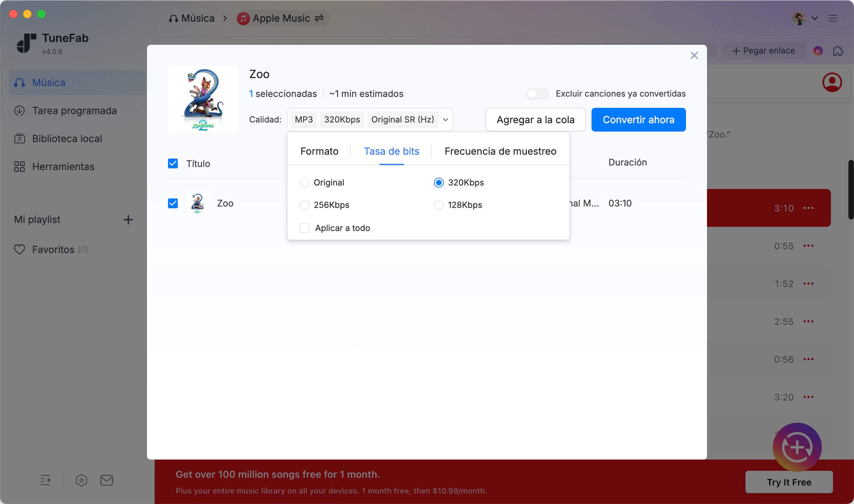The width and height of the screenshot is (854, 504).
Task: Enable Excluir canciones ya convertidas
Action: coord(537,93)
